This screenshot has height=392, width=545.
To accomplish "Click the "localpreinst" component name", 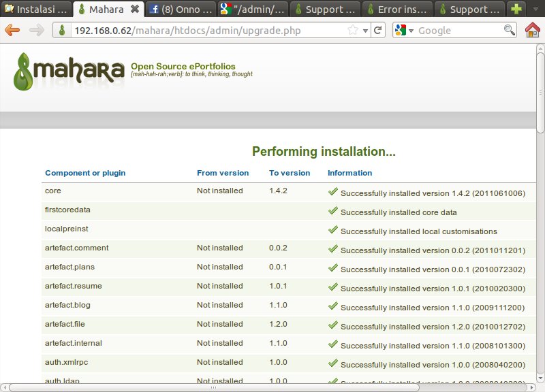I will coord(66,229).
